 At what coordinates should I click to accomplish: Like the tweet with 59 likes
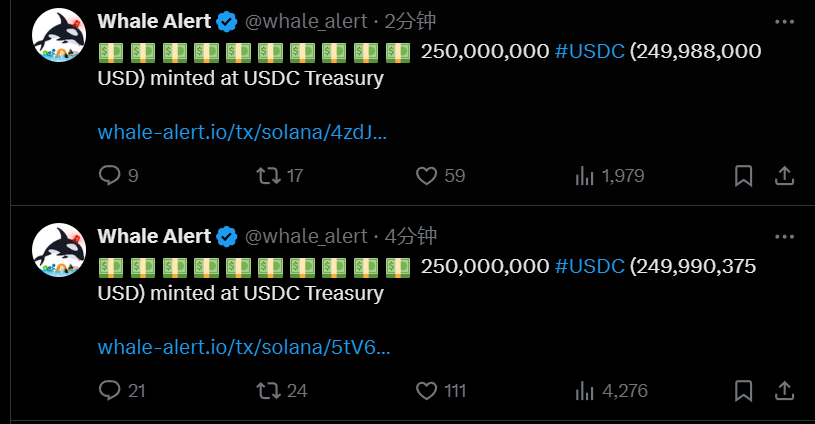[x=427, y=176]
